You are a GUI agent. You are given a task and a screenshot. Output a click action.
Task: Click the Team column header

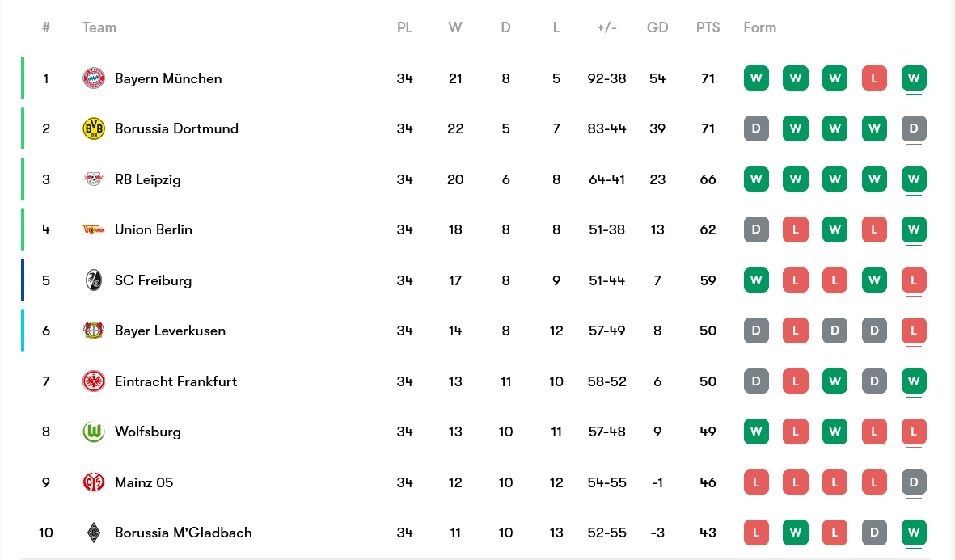click(99, 27)
